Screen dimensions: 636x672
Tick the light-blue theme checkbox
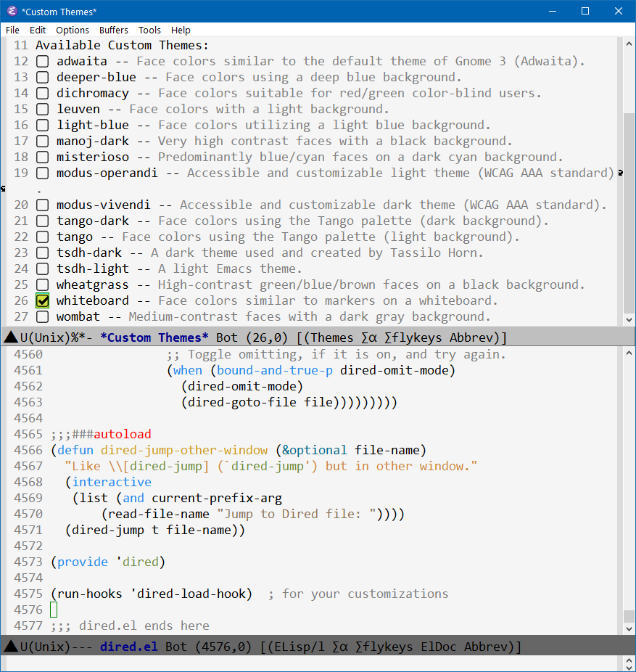pyautogui.click(x=42, y=125)
